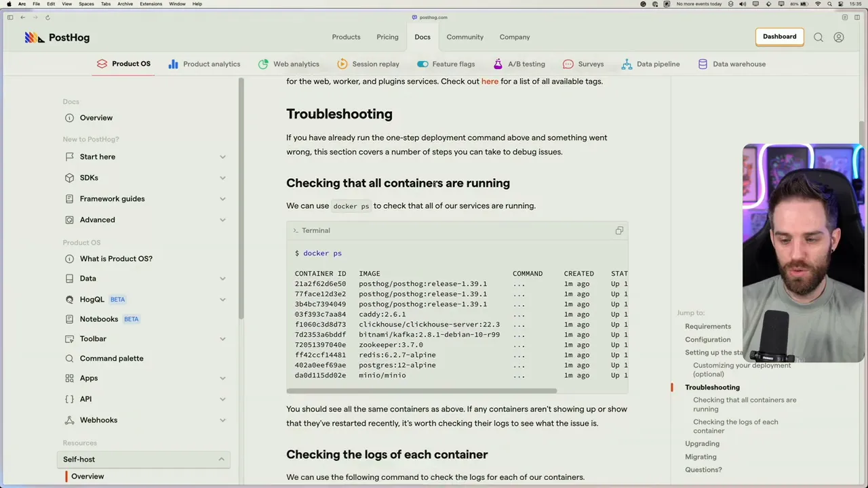
Task: Click the Webhooks icon in sidebar
Action: (x=69, y=420)
